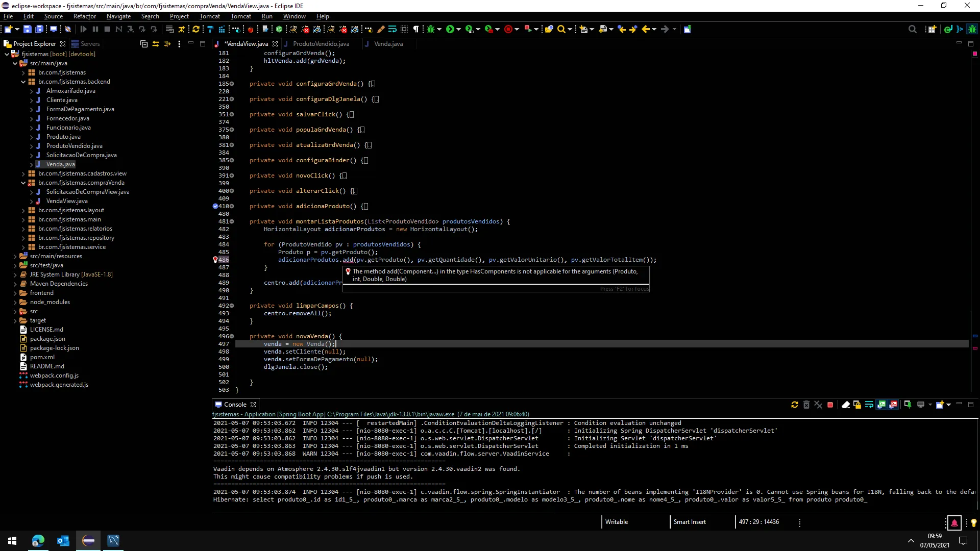The width and height of the screenshot is (980, 551).
Task: Open Outlook from the Windows taskbar
Action: [63, 540]
